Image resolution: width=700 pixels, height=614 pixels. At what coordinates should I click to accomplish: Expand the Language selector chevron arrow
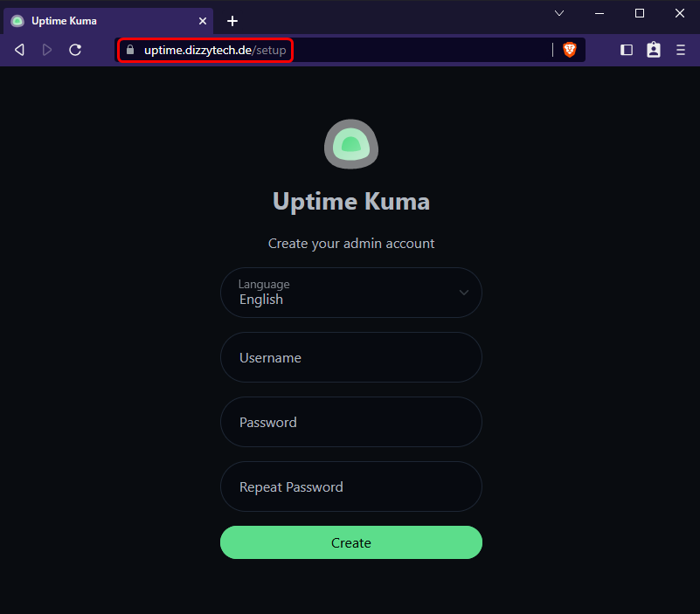[x=465, y=293]
